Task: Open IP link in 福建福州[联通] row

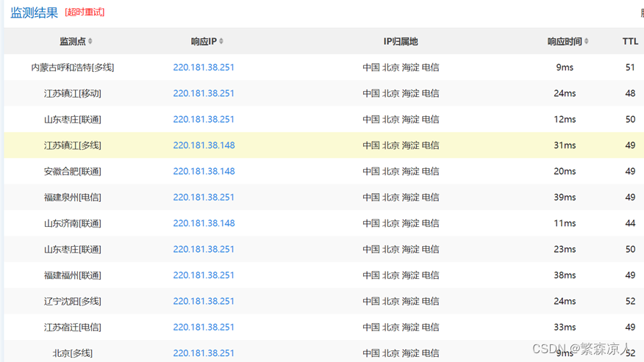Action: [204, 275]
